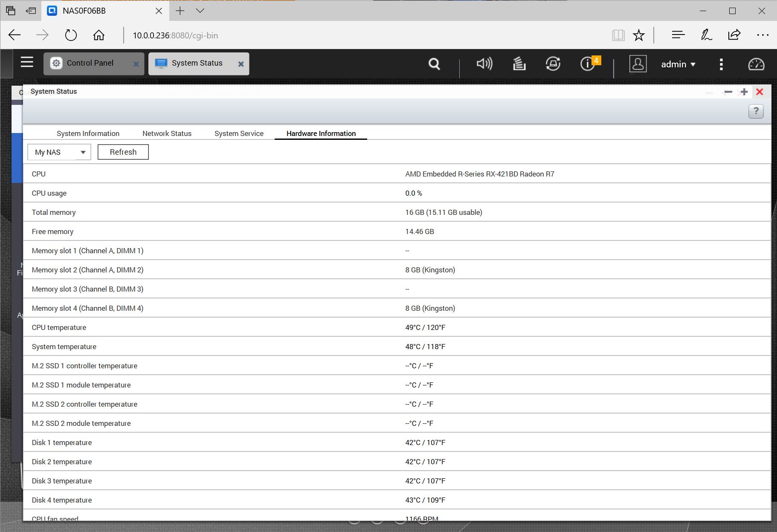The image size is (777, 532).
Task: Open the three-dot more options menu in QTS
Action: tap(721, 64)
